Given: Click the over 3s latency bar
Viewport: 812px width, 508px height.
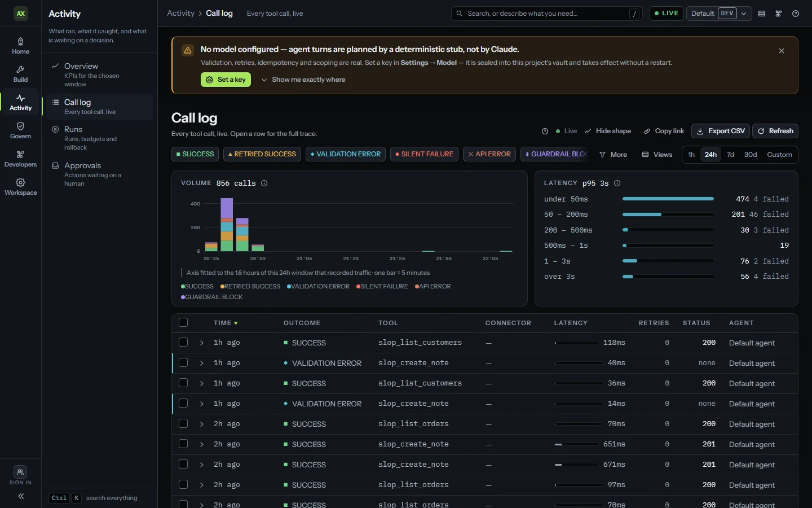Looking at the screenshot, I should (x=668, y=277).
